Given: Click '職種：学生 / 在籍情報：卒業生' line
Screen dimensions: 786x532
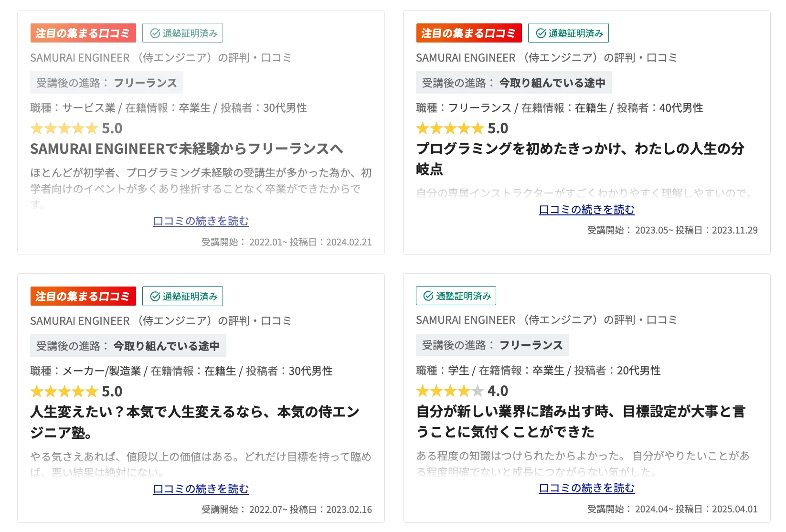Looking at the screenshot, I should [x=538, y=371].
